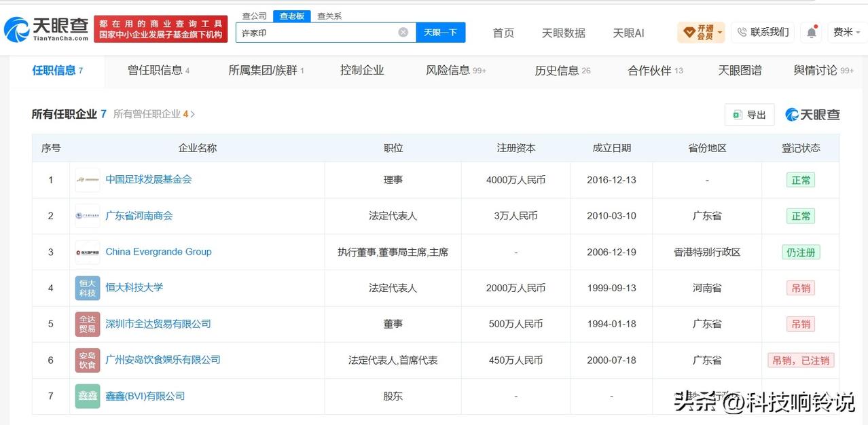Open the 曾任职信息 tab
The image size is (868, 425).
pos(159,71)
